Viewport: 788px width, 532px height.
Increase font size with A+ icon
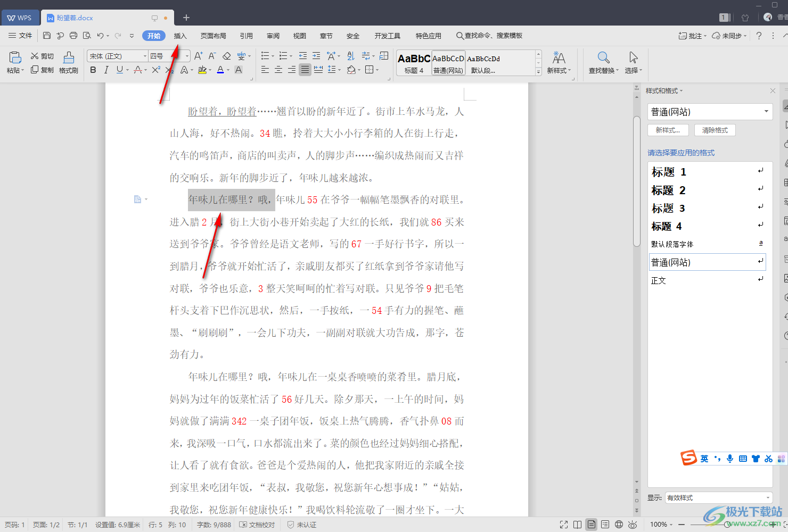tap(198, 56)
